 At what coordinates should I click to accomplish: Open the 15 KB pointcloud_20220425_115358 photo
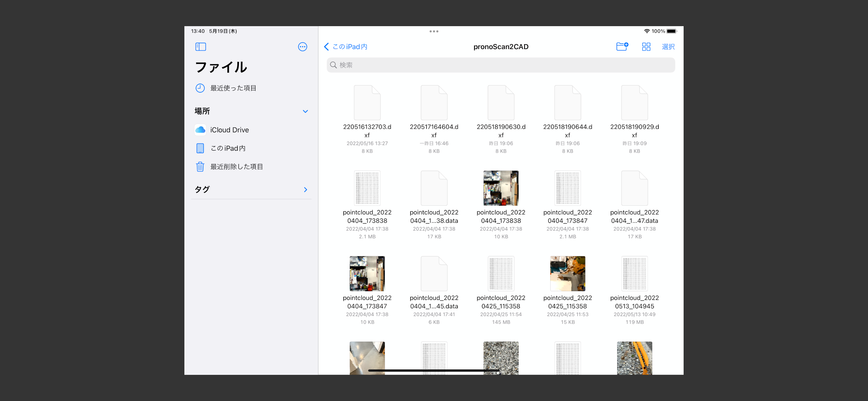pos(567,291)
